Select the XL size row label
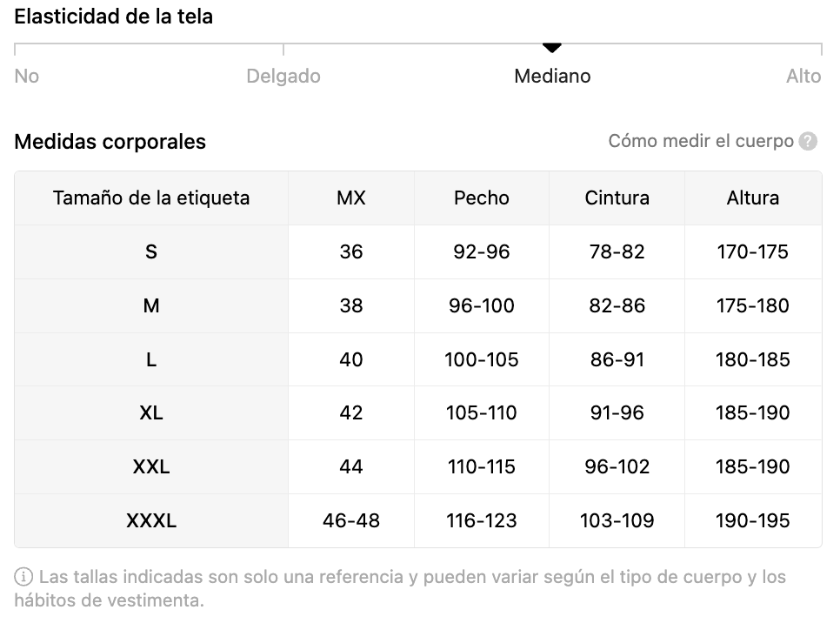The width and height of the screenshot is (840, 630). click(x=151, y=412)
